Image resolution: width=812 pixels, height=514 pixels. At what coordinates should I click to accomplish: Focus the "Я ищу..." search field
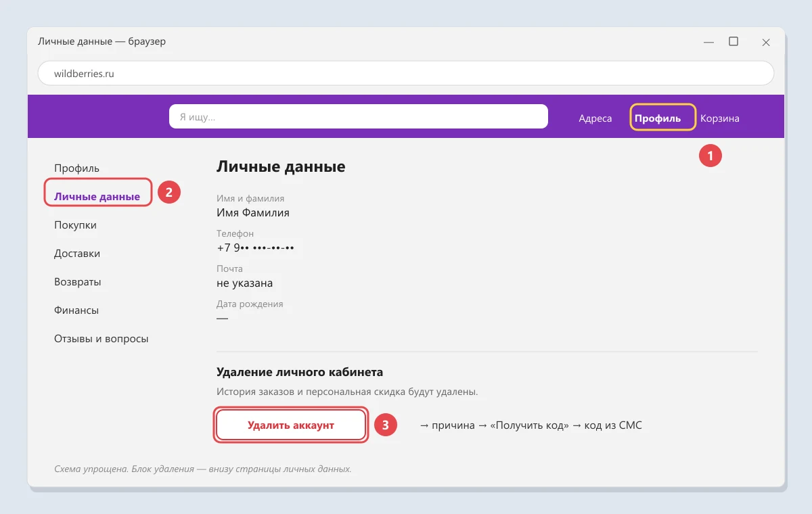point(358,116)
